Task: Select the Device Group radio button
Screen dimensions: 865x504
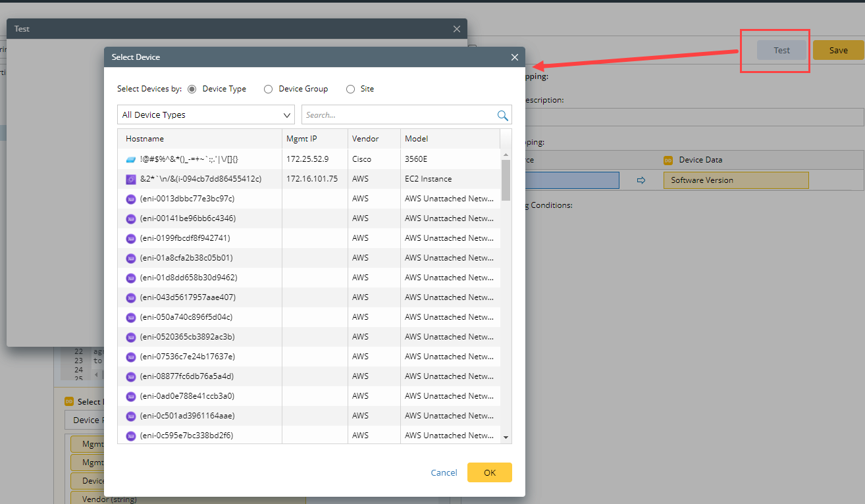Action: (268, 89)
